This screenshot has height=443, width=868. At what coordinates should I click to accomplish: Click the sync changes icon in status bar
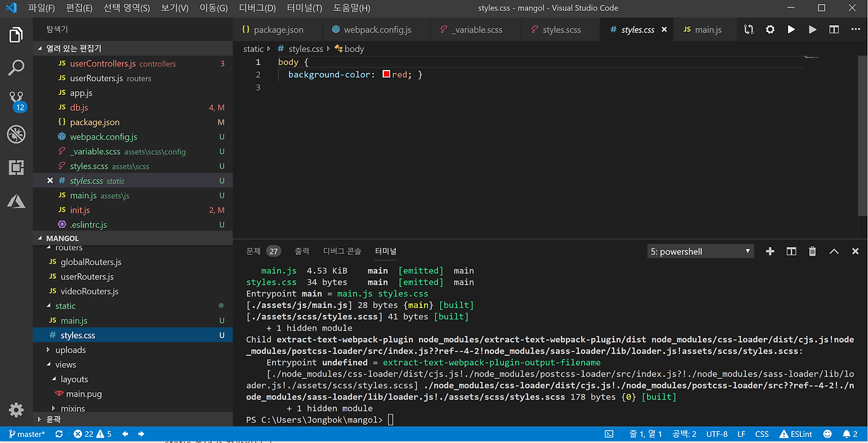[x=59, y=434]
